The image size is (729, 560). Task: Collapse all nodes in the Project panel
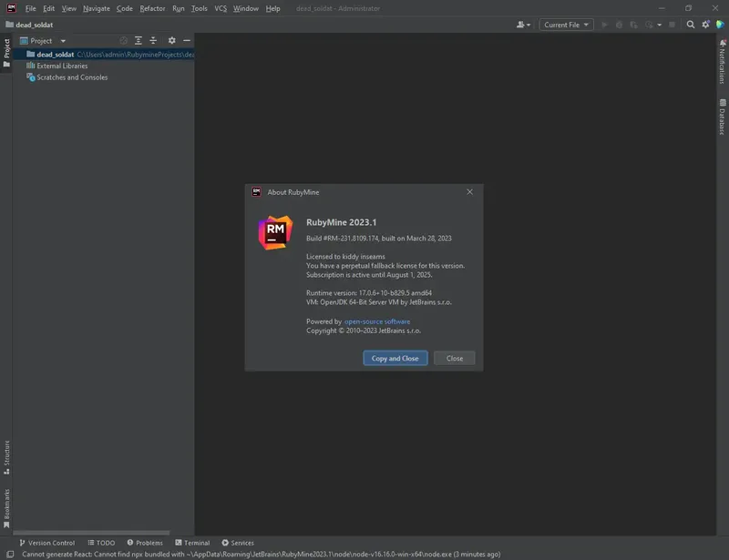coord(153,41)
